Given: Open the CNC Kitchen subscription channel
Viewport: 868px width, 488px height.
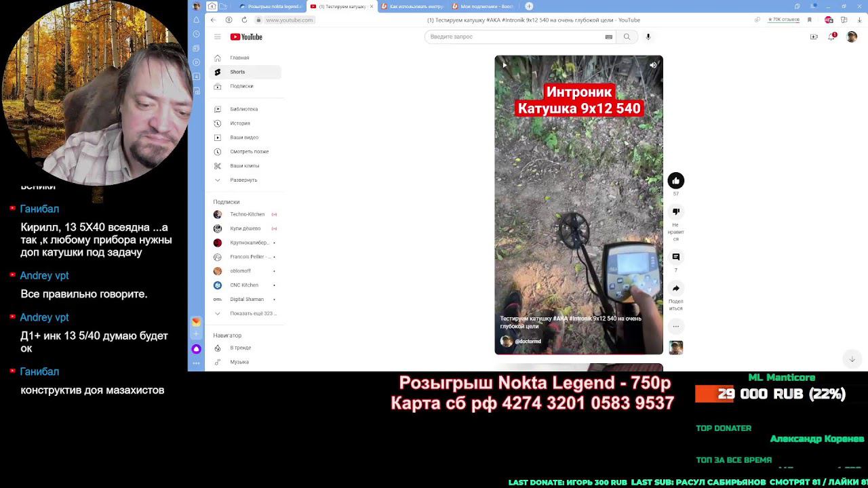Looking at the screenshot, I should pyautogui.click(x=245, y=285).
